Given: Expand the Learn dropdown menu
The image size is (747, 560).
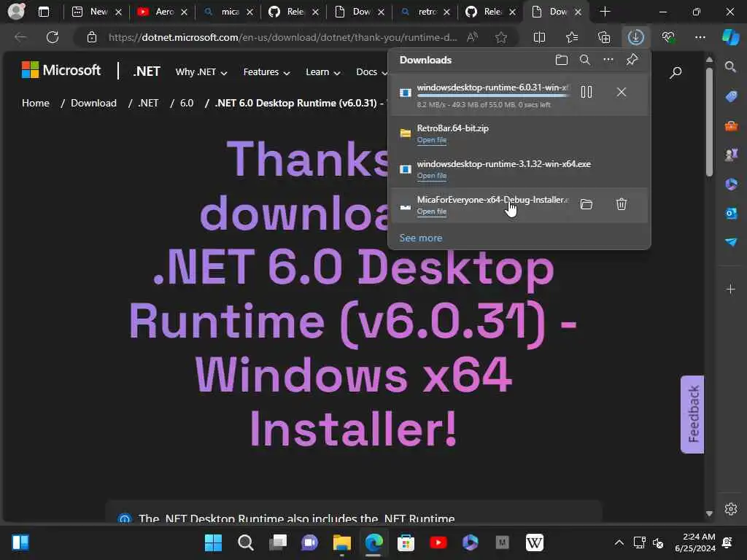Looking at the screenshot, I should (x=322, y=72).
